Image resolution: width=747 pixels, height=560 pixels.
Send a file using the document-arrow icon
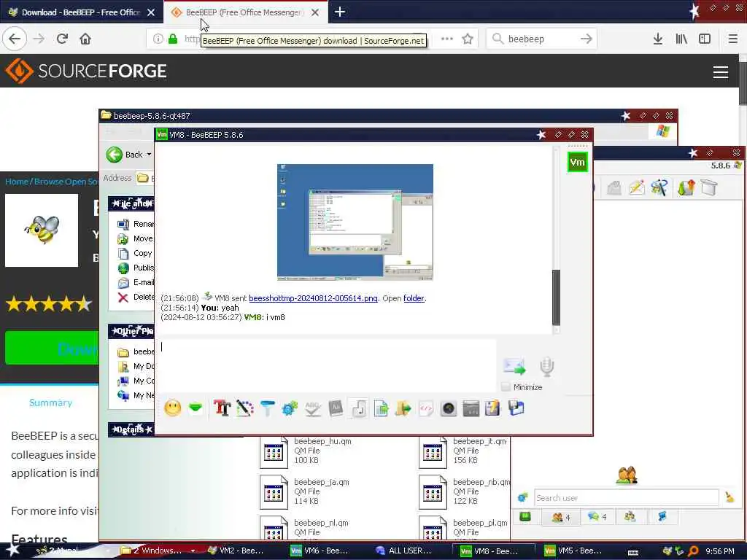click(381, 408)
